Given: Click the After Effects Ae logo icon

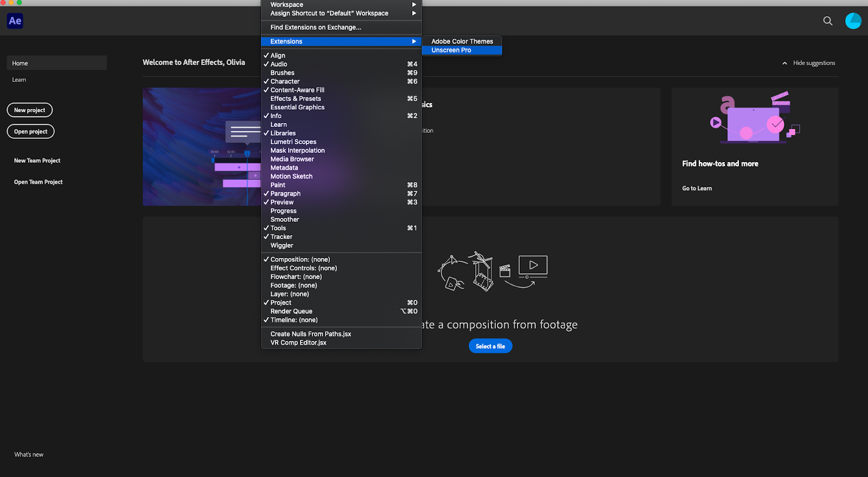Looking at the screenshot, I should pyautogui.click(x=15, y=21).
